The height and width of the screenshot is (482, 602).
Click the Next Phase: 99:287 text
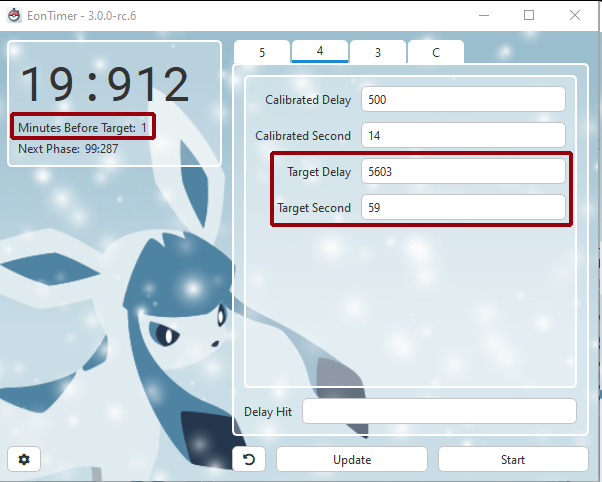click(x=68, y=149)
